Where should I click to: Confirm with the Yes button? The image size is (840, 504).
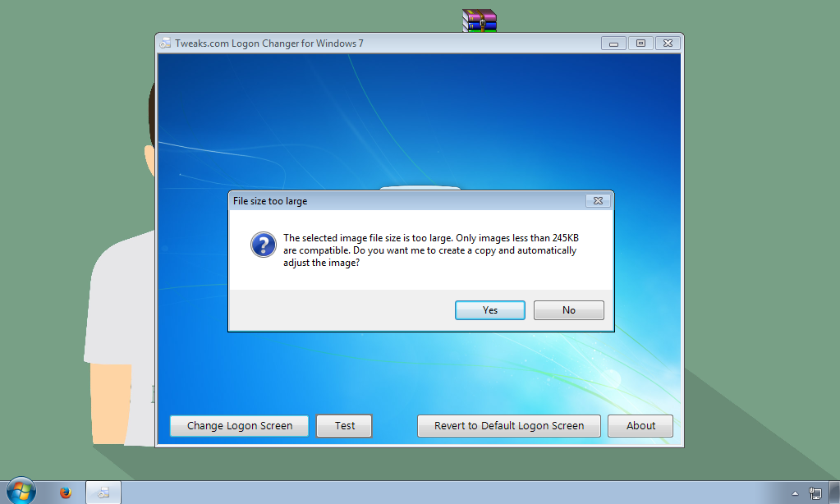point(489,310)
